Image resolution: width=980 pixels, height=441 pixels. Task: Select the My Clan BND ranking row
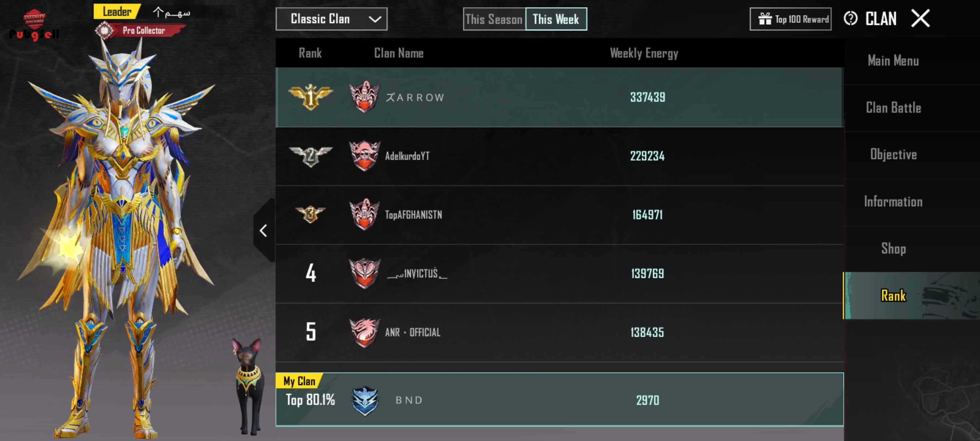tap(559, 399)
